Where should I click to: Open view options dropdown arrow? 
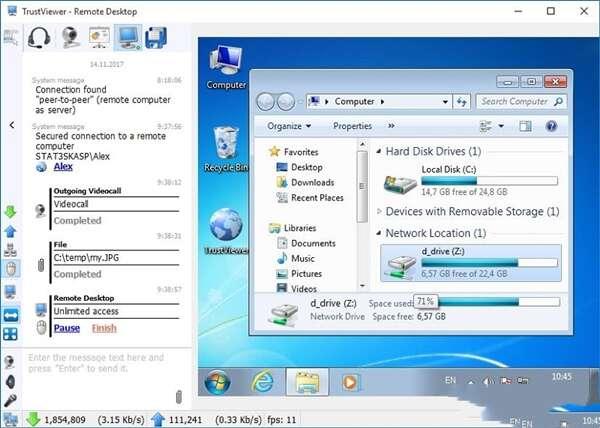pyautogui.click(x=501, y=126)
